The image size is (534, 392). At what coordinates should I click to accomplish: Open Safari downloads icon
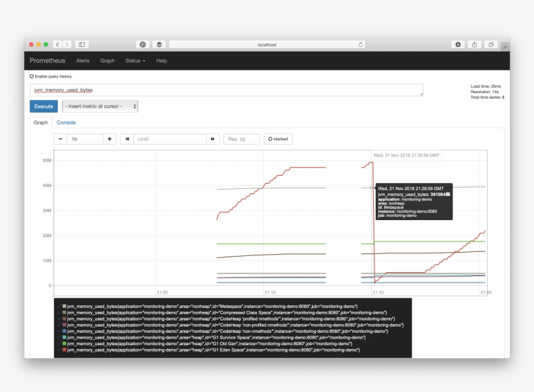coord(458,44)
